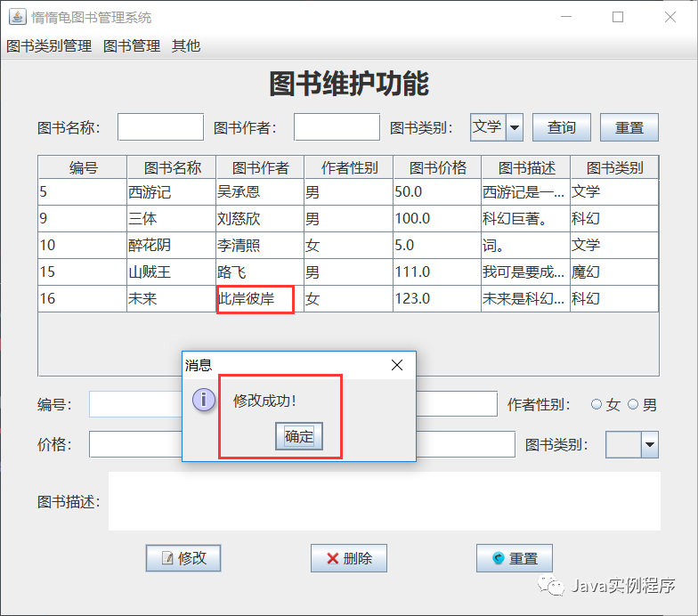Viewport: 698px width, 616px height.
Task: Click the 100.0 price cell
Action: point(437,219)
